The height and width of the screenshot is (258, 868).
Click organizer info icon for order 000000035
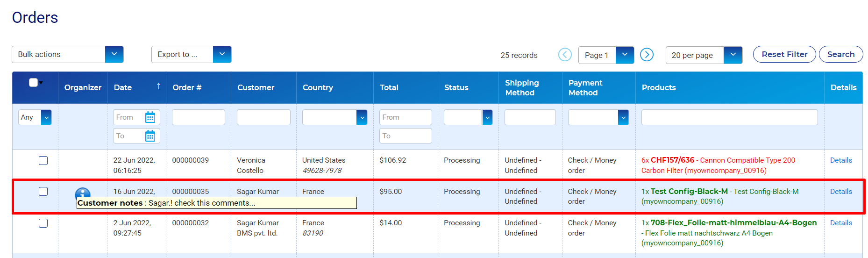(x=83, y=193)
